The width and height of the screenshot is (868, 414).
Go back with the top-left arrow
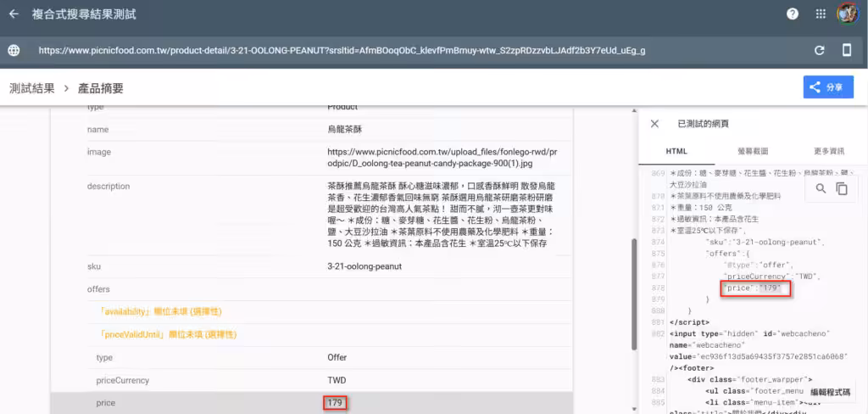pyautogui.click(x=14, y=14)
